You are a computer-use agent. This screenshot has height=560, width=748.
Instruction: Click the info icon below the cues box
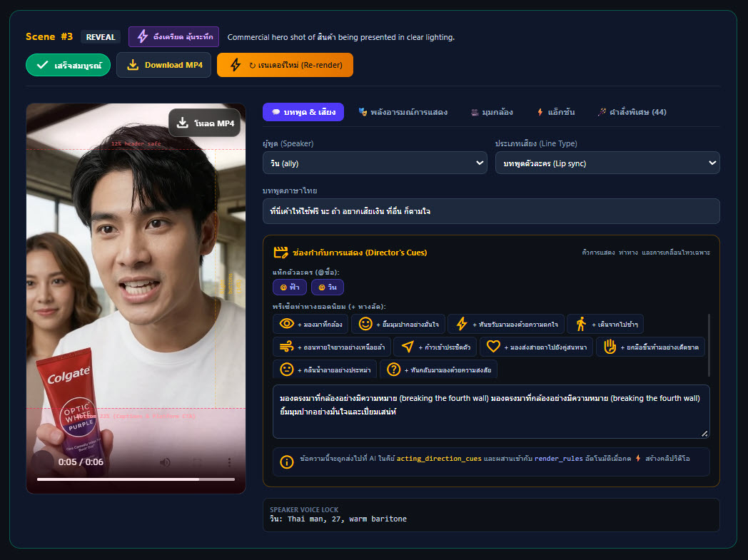287,462
